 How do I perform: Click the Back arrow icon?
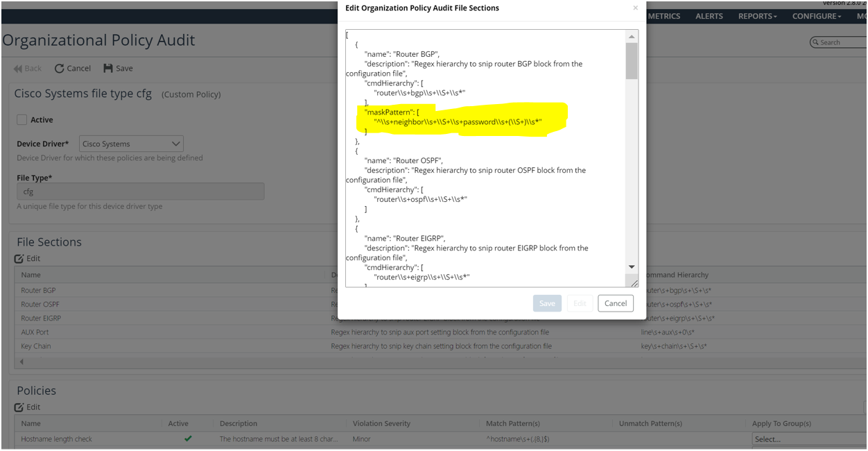click(18, 69)
